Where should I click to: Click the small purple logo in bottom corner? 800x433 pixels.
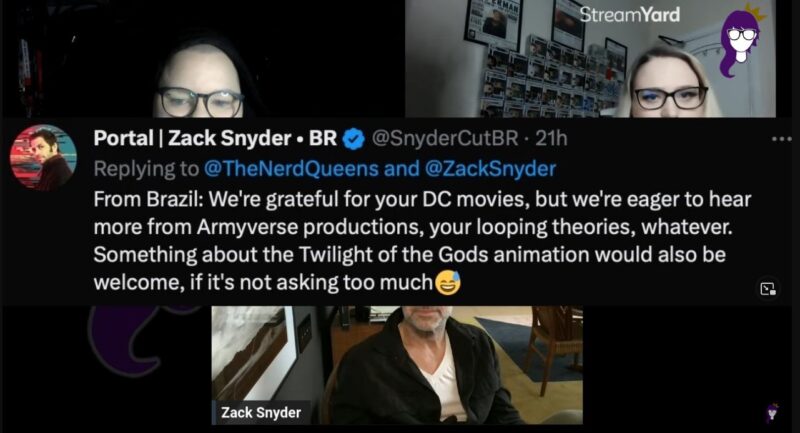click(772, 412)
